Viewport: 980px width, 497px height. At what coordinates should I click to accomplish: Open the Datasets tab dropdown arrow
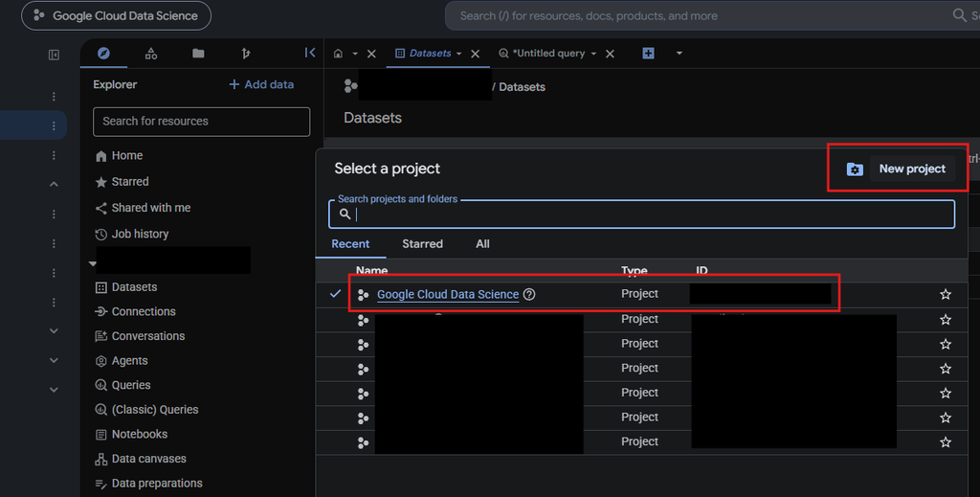click(458, 54)
